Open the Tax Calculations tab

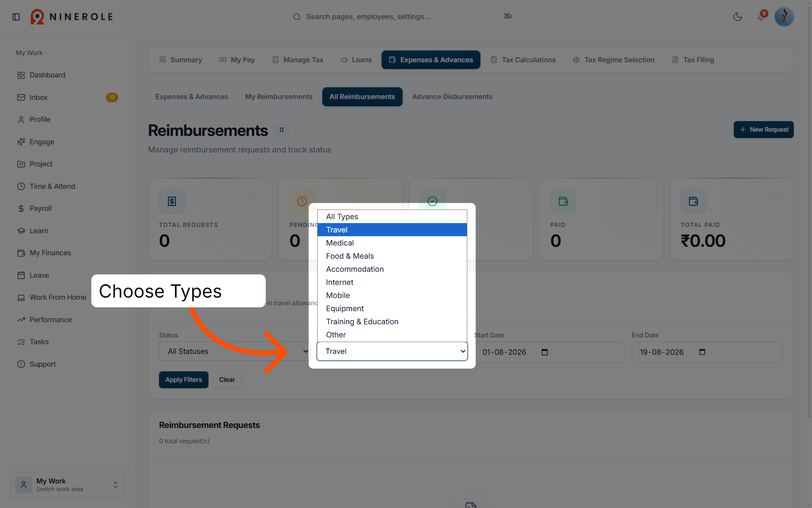[523, 60]
